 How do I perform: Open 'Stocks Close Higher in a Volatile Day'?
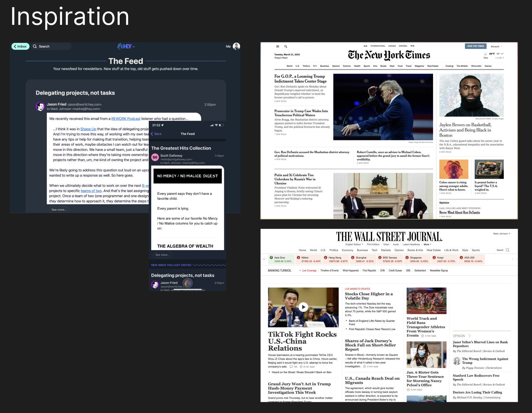coord(369,296)
